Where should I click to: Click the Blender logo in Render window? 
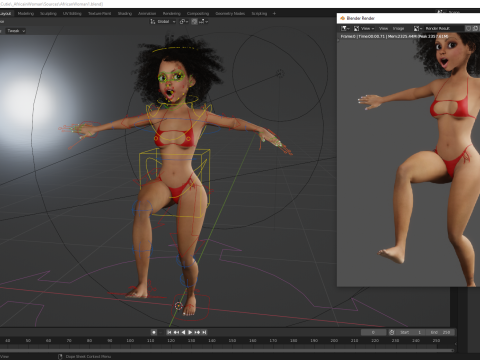(x=342, y=18)
